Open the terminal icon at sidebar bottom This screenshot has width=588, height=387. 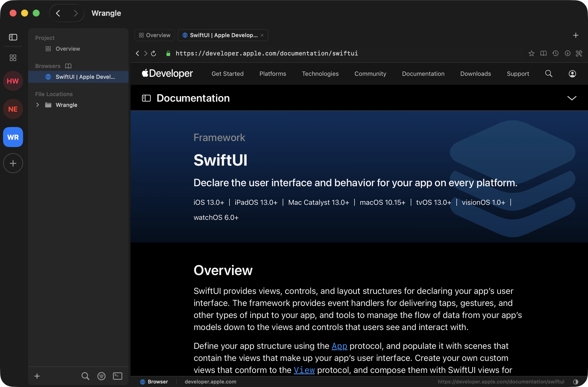tap(117, 376)
